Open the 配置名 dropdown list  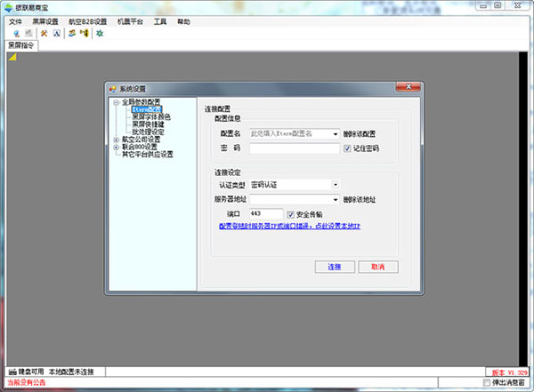coord(336,133)
